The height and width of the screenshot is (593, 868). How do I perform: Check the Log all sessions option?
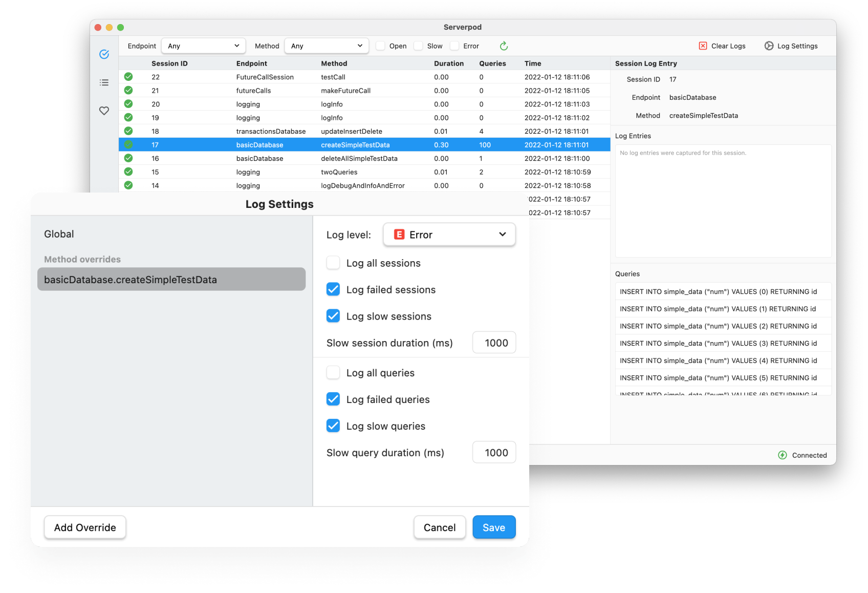333,263
